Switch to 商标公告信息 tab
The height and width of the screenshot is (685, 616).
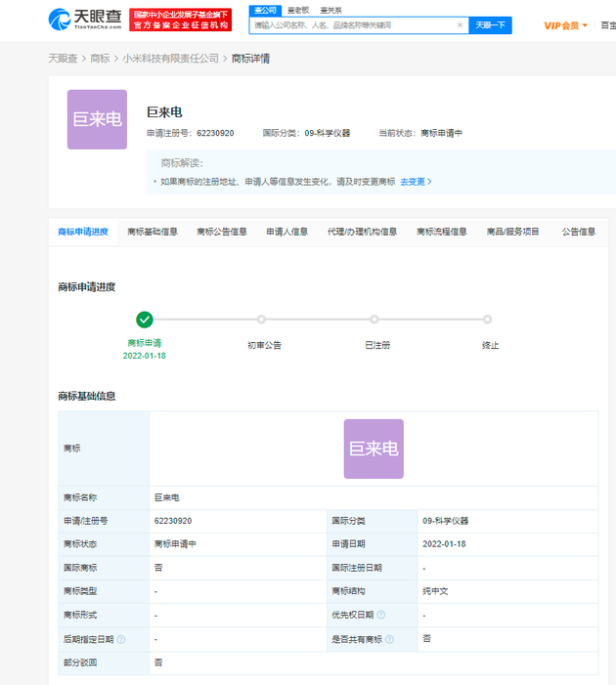(x=222, y=232)
